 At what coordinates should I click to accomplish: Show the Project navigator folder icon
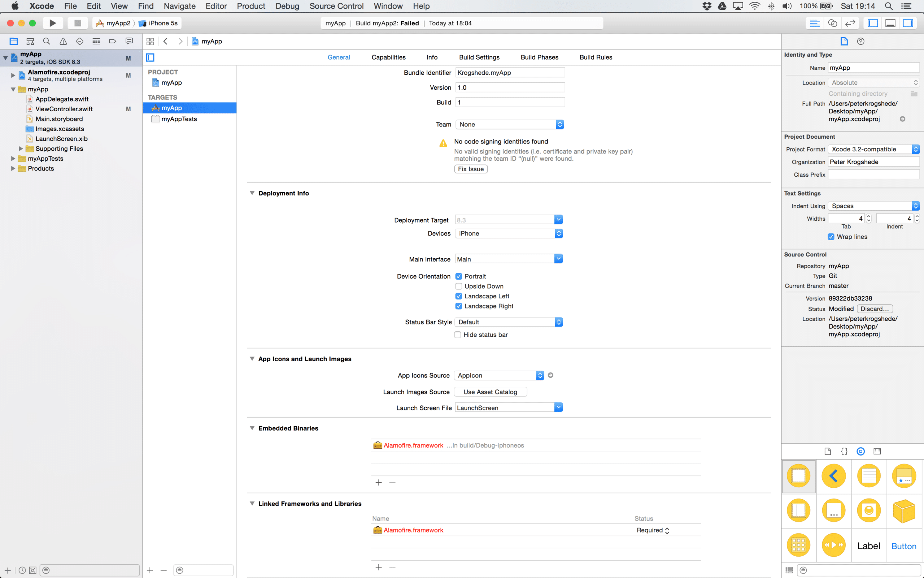pyautogui.click(x=14, y=41)
